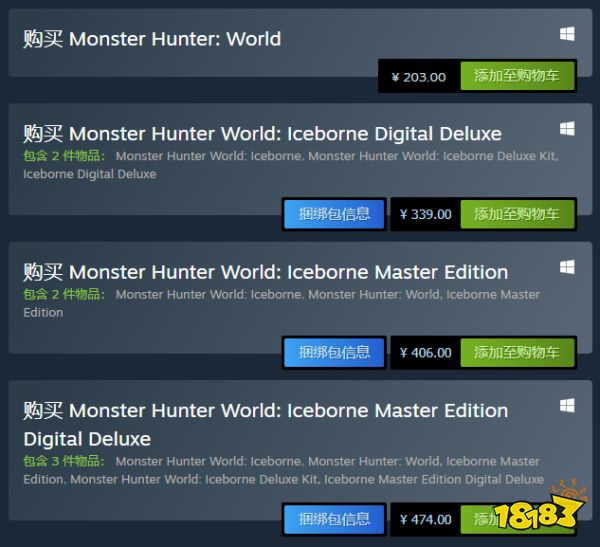Click Windows icon on Monster Hunter: World package
This screenshot has width=600, height=547.
567,34
